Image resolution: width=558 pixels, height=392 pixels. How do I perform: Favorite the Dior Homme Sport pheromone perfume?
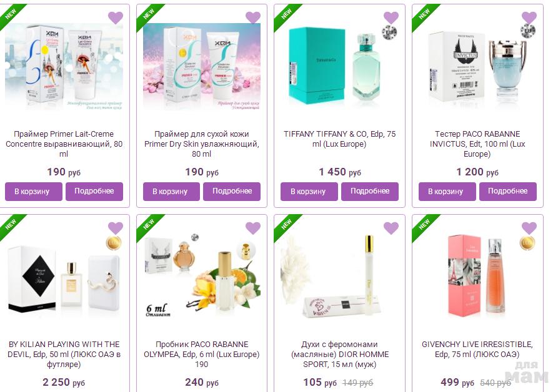pos(391,228)
